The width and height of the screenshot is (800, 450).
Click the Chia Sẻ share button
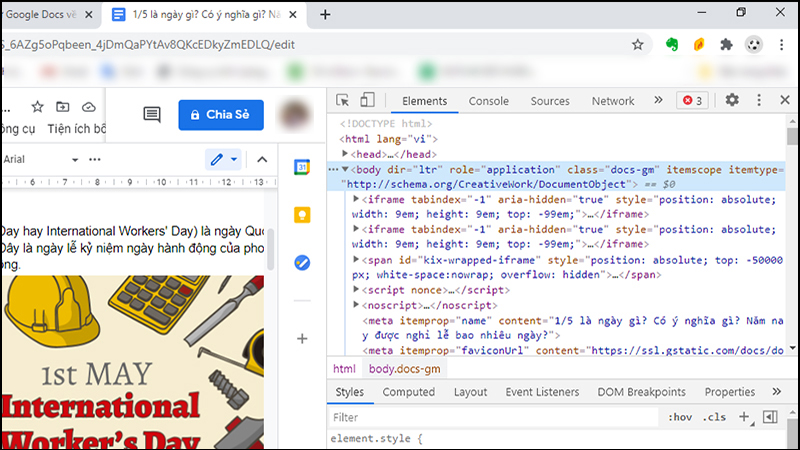(x=221, y=115)
